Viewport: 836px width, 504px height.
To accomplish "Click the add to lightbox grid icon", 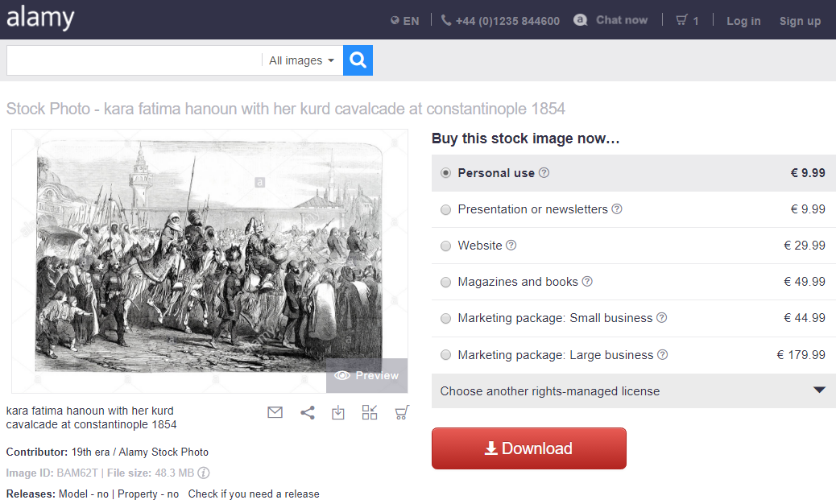I will 370,412.
